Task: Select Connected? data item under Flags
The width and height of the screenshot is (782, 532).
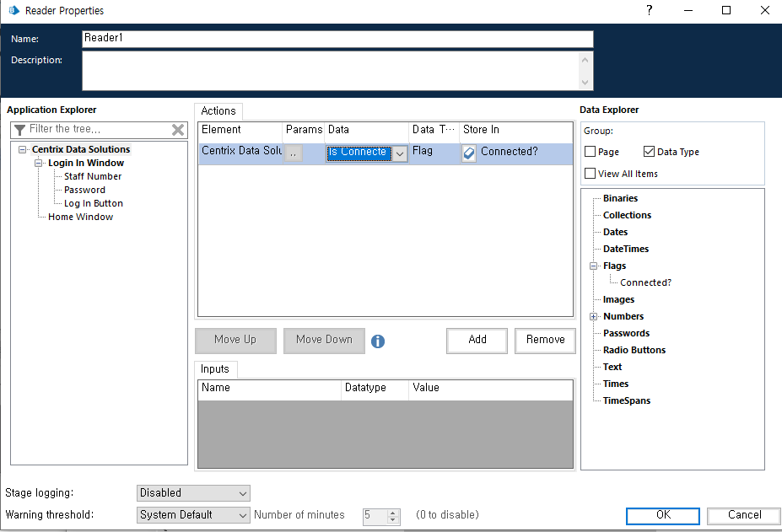Action: click(x=645, y=282)
